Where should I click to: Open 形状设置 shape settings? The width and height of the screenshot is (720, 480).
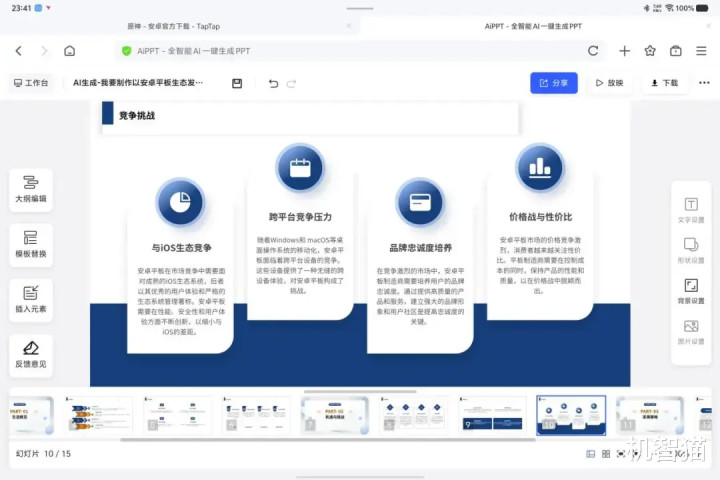click(x=691, y=251)
